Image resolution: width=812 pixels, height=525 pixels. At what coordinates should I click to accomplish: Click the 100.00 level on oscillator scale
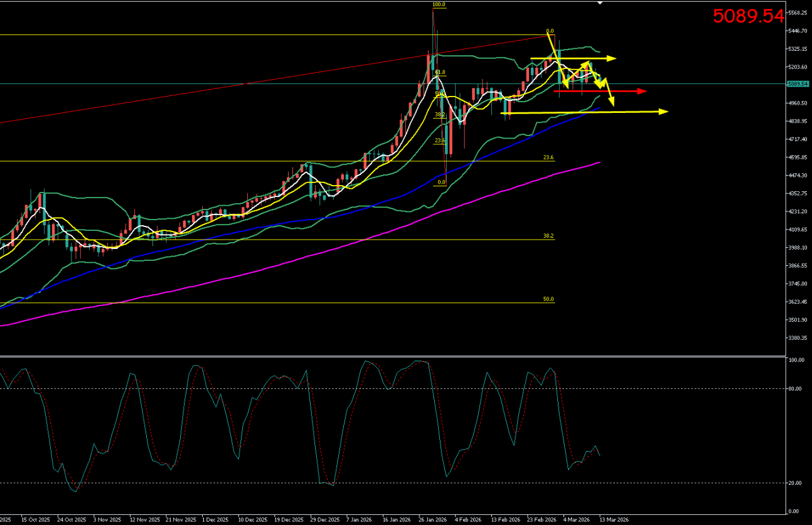point(796,361)
